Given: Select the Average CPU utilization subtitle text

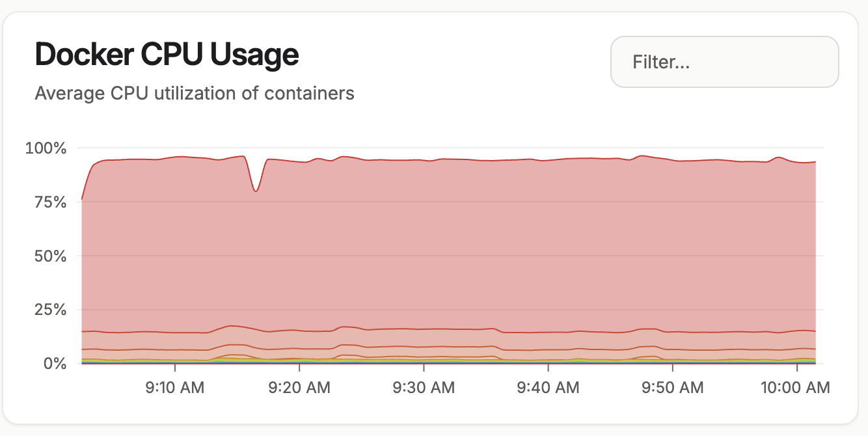Looking at the screenshot, I should tap(194, 93).
